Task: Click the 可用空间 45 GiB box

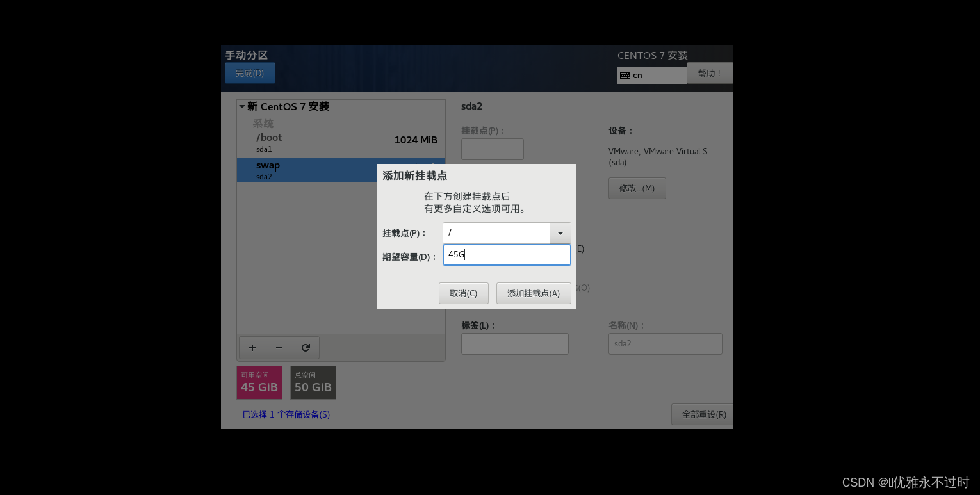Action: point(259,382)
